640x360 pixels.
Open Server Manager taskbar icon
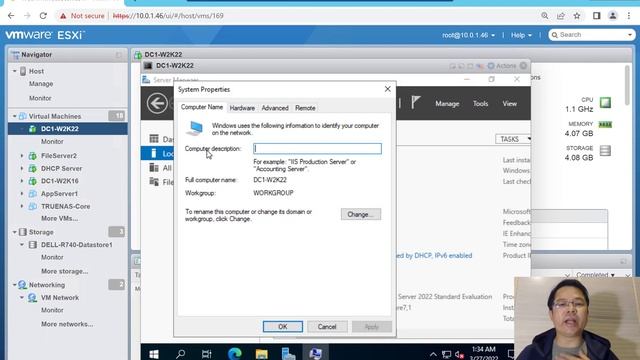click(x=288, y=353)
